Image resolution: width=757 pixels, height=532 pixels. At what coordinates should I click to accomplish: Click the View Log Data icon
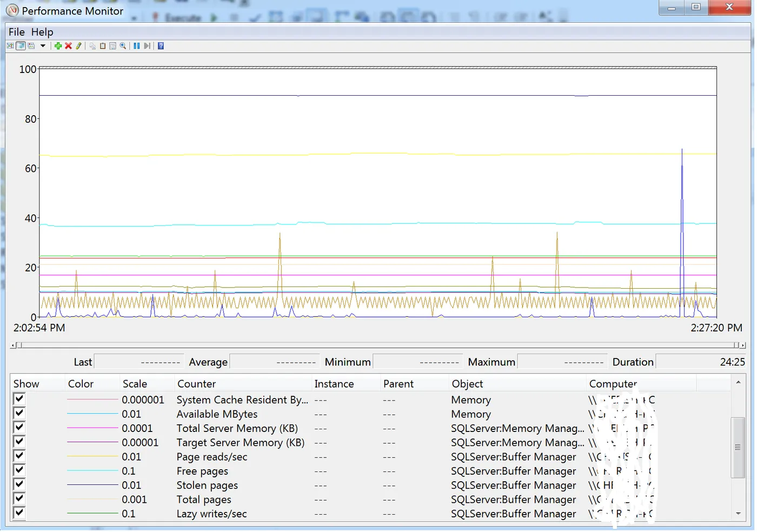[x=21, y=46]
